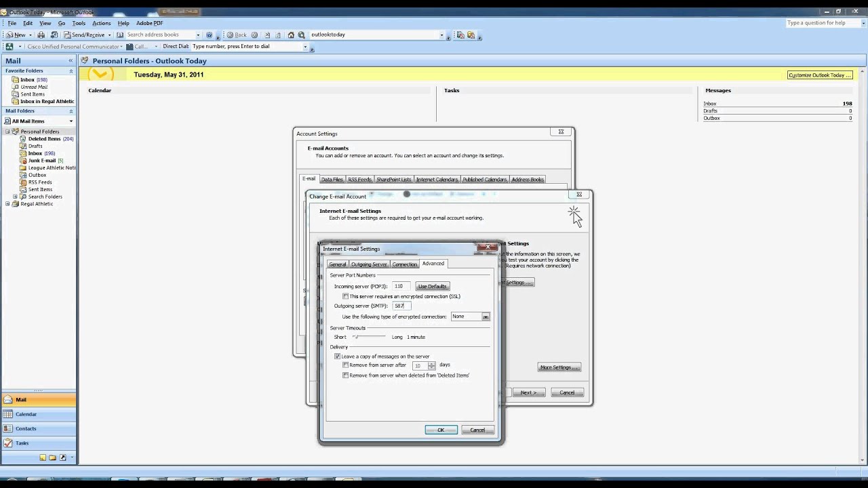Switch to Tasks in navigation pane
Image resolution: width=868 pixels, height=488 pixels.
point(38,443)
